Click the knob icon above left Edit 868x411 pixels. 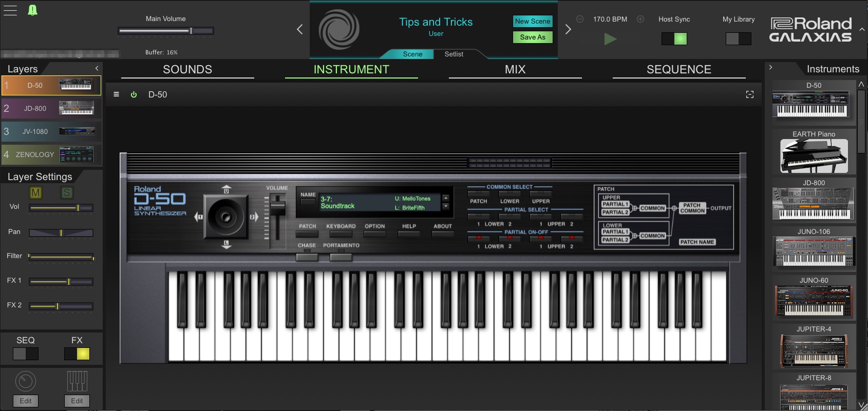(x=26, y=381)
